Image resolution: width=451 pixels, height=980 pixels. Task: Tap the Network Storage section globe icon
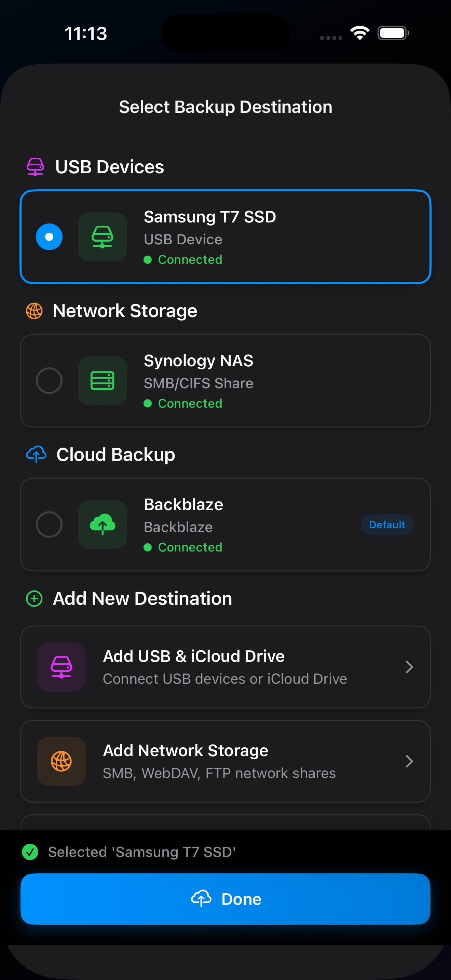click(34, 311)
